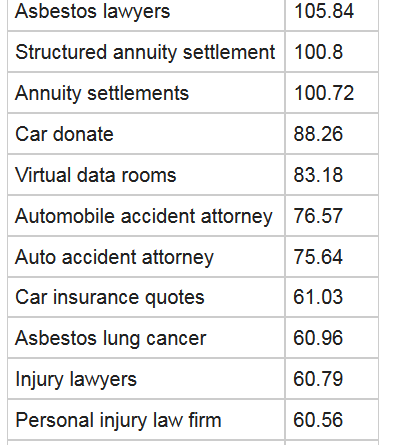Click the 76.57 value cell

(332, 216)
